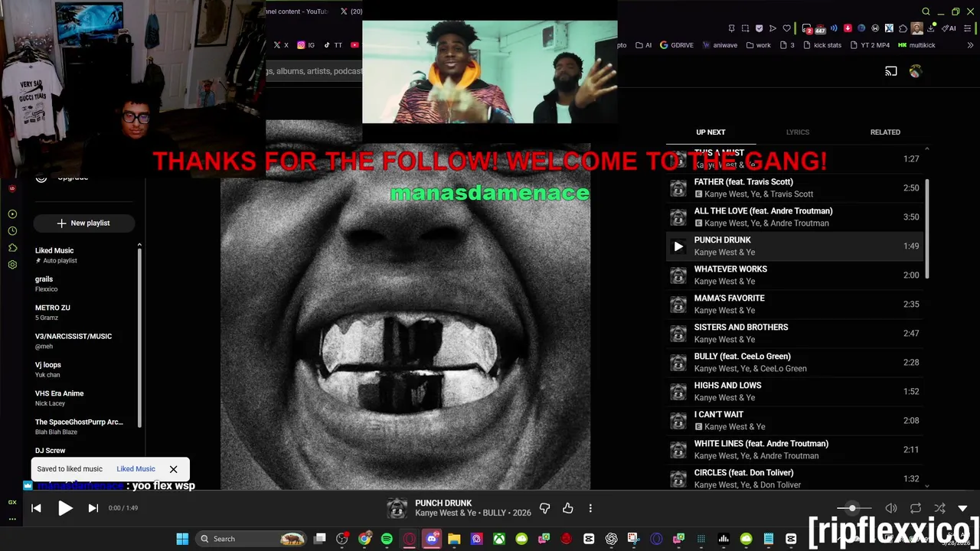Select WHATEVER WORKS from Up Next
The image size is (980, 551).
pos(795,275)
